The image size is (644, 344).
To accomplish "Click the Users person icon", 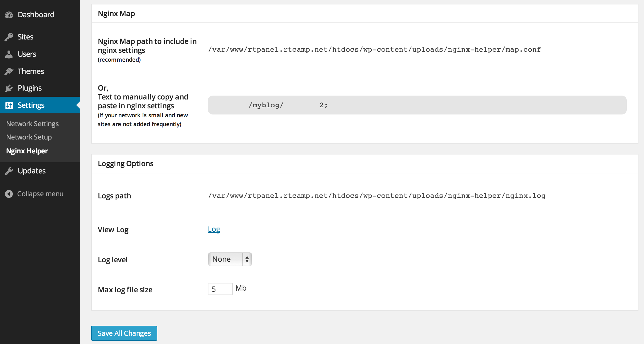I will [x=9, y=54].
